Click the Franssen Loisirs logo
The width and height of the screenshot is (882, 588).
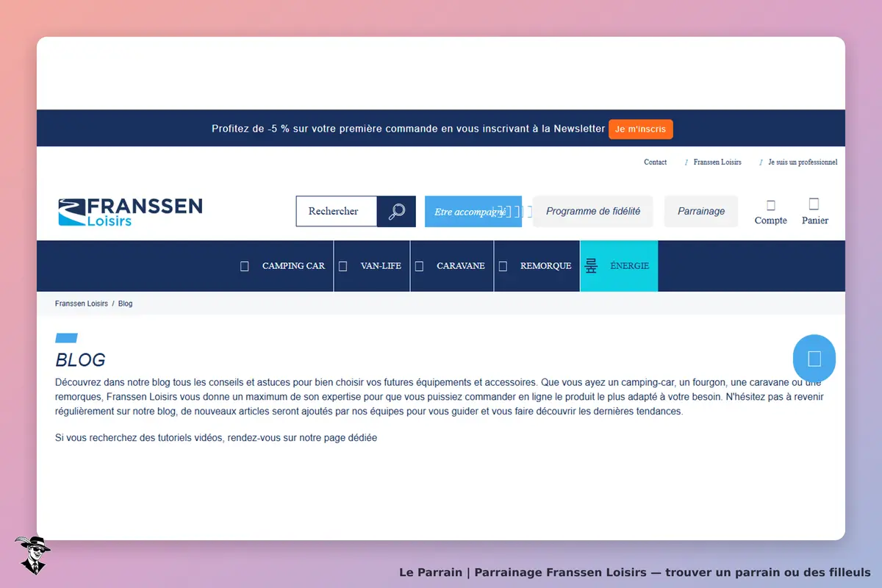[x=130, y=212]
